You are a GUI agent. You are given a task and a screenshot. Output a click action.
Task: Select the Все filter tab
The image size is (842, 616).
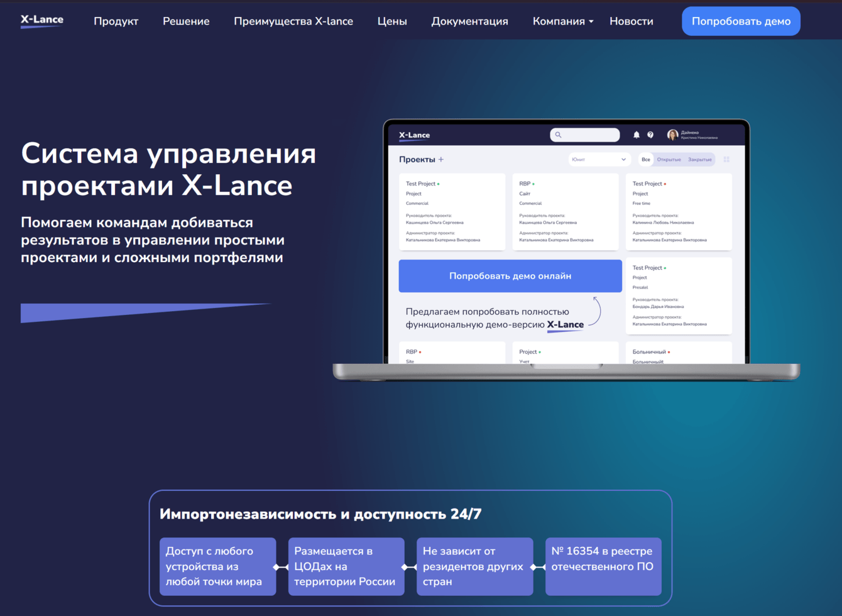pyautogui.click(x=646, y=160)
